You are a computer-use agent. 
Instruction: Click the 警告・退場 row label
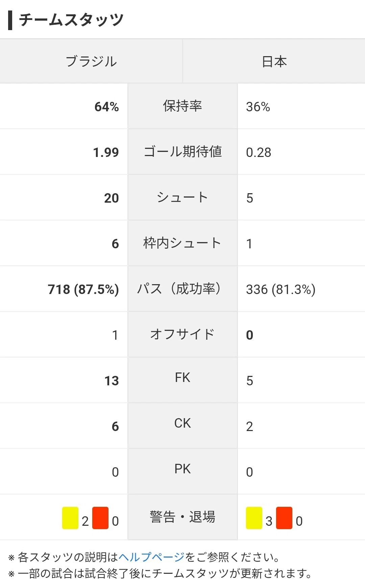click(x=182, y=517)
